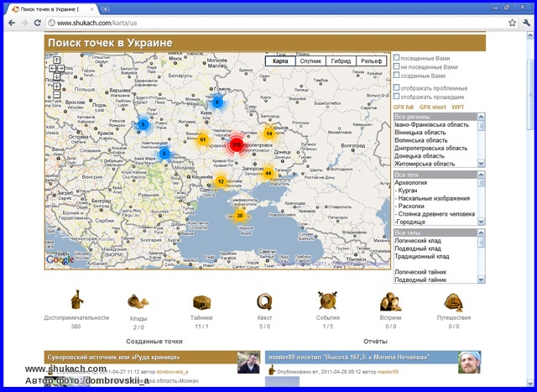Select 'Подводный клад' type

[x=435, y=248]
